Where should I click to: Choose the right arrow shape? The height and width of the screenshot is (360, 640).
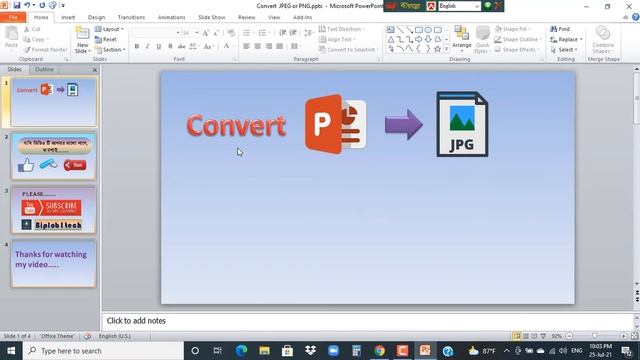[x=419, y=39]
